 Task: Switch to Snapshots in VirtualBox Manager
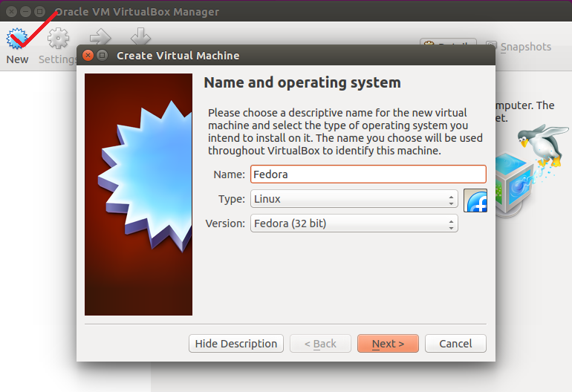pos(519,47)
